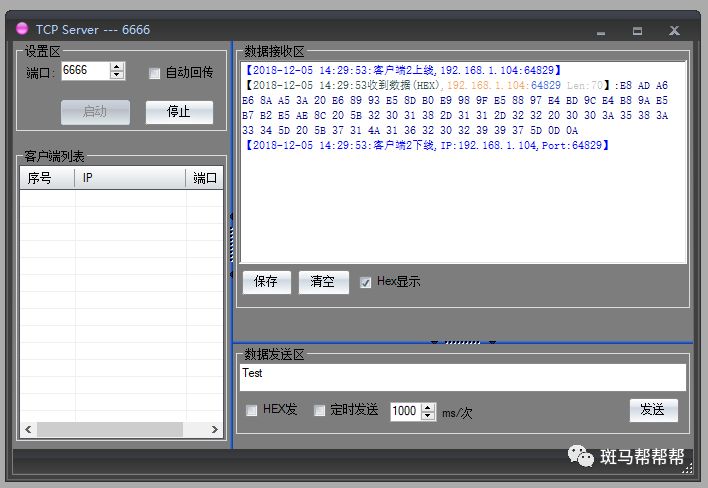Click the pink app icon in title bar
The width and height of the screenshot is (708, 488).
(22, 29)
